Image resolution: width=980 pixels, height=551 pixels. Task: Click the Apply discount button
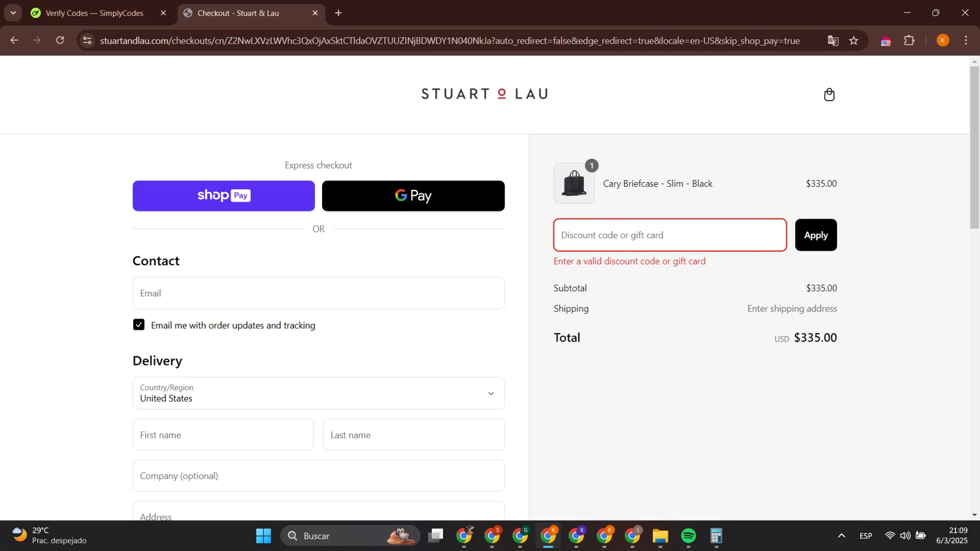(816, 235)
